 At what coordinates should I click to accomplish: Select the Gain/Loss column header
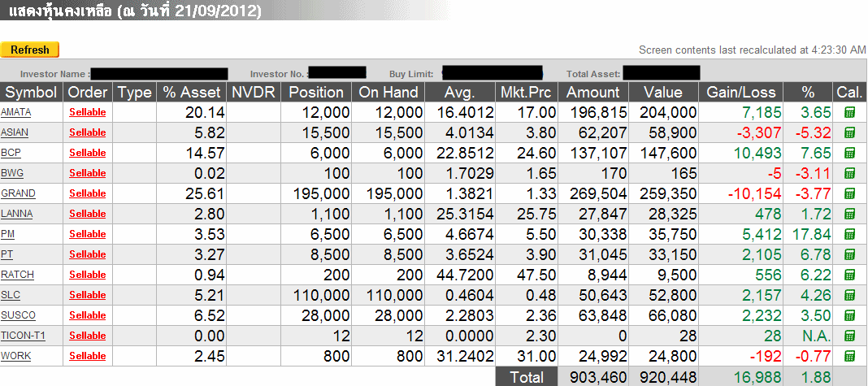(x=741, y=92)
